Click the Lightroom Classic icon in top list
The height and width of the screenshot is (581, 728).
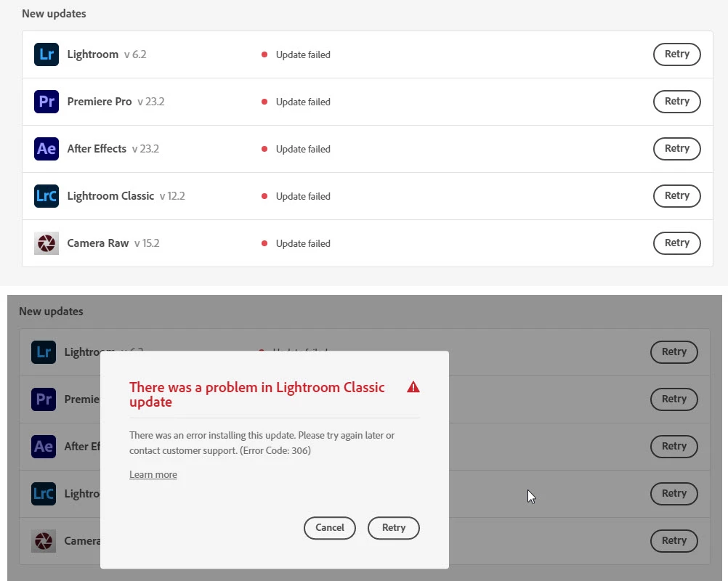[x=46, y=196]
